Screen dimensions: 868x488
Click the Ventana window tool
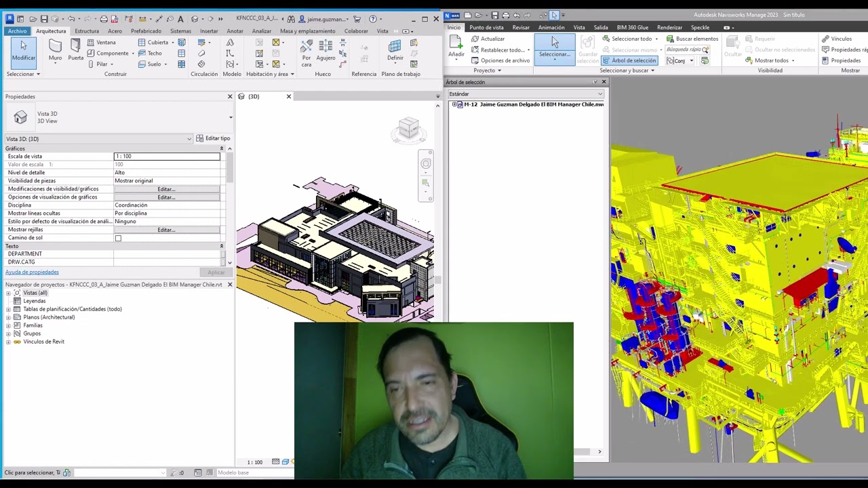click(102, 42)
